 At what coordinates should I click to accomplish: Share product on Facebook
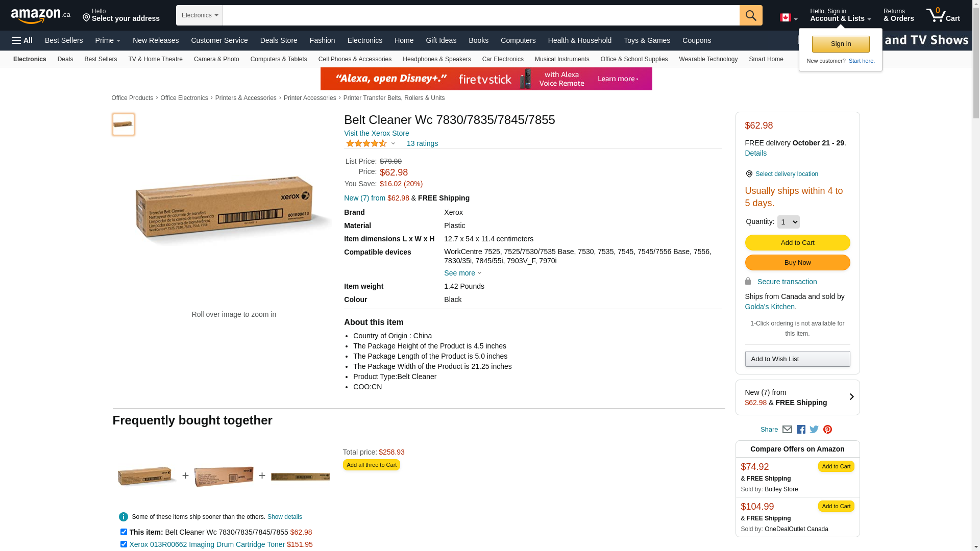click(x=801, y=430)
